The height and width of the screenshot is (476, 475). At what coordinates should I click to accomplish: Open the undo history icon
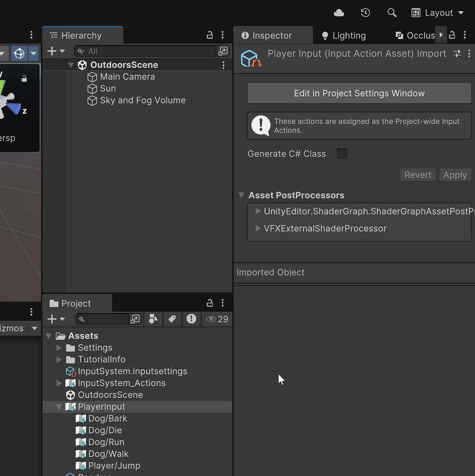click(x=365, y=12)
